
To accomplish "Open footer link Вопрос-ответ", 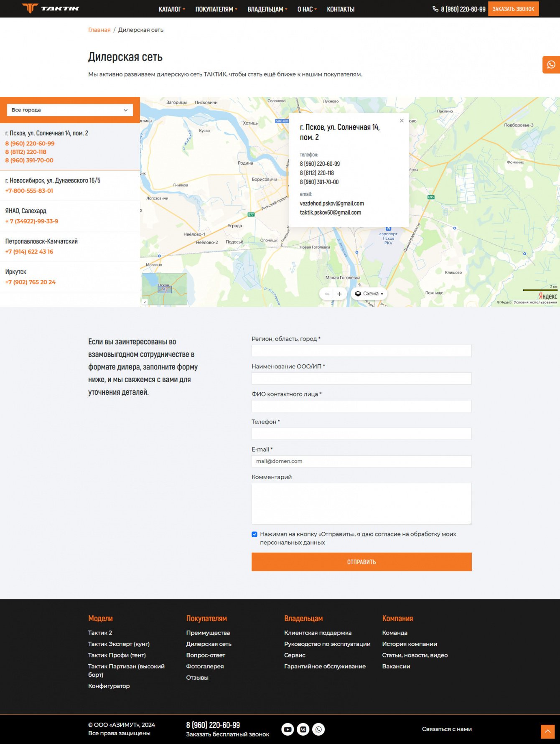I will [206, 655].
